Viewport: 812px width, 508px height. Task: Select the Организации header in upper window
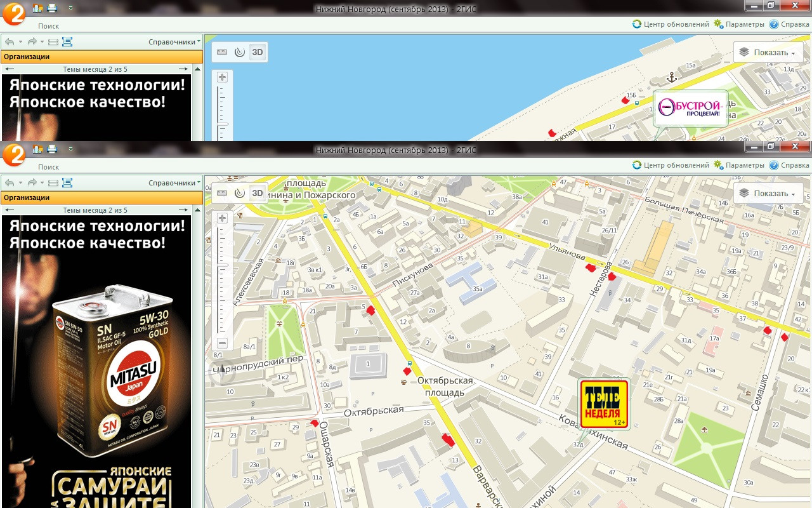(x=101, y=57)
